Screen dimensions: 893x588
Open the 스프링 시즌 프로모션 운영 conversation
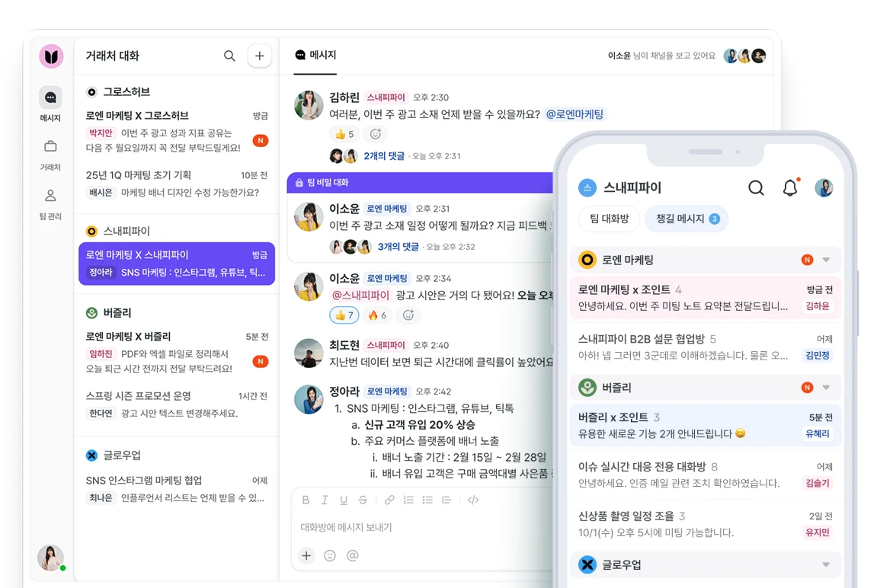[x=177, y=404]
